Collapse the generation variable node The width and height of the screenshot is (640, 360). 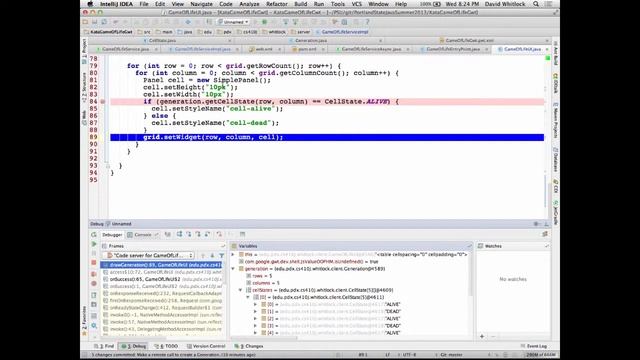pos(233,269)
